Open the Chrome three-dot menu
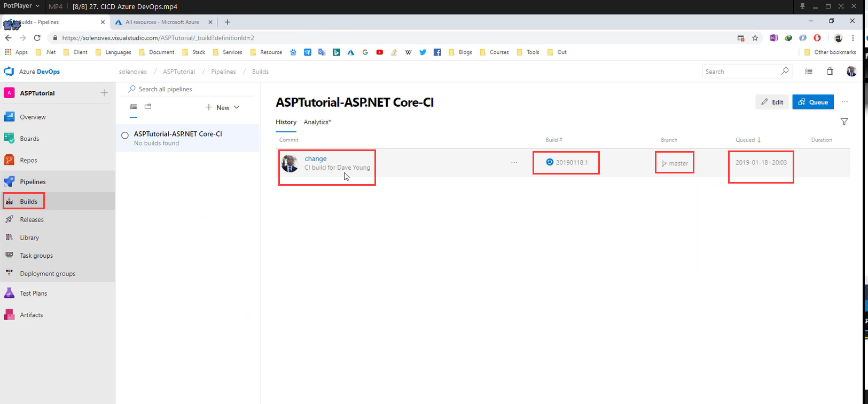Image resolution: width=868 pixels, height=404 pixels. (x=853, y=38)
